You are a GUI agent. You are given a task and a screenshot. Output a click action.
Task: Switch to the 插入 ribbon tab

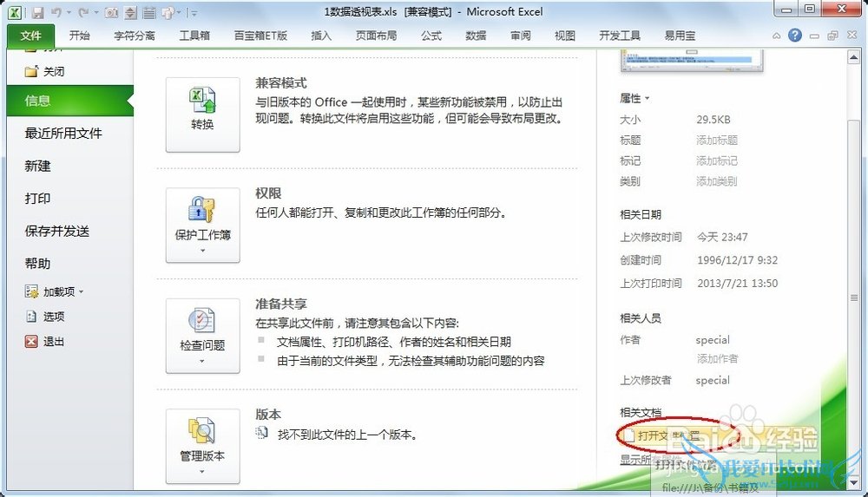click(321, 36)
